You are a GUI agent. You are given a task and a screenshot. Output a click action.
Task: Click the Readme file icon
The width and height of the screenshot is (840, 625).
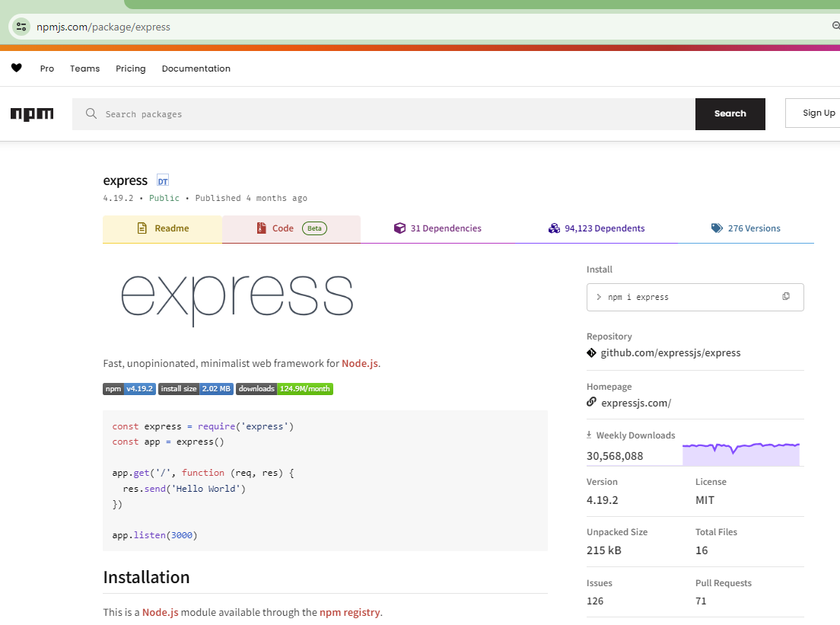(x=142, y=228)
